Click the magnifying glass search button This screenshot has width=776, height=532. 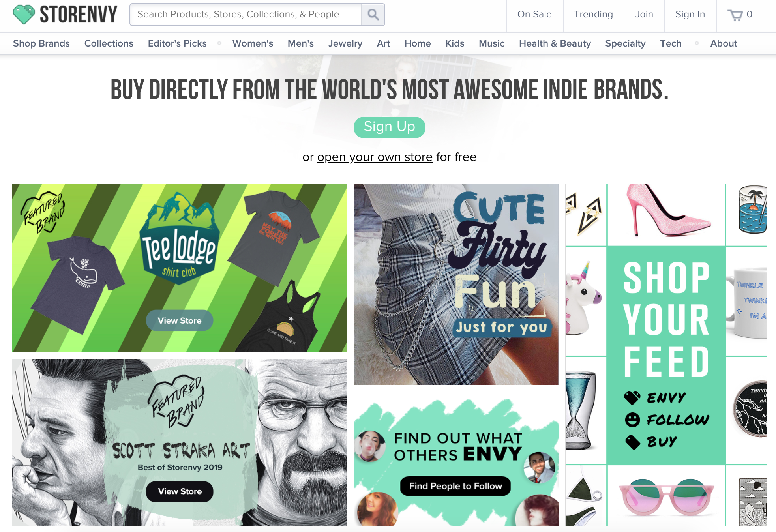pos(373,15)
